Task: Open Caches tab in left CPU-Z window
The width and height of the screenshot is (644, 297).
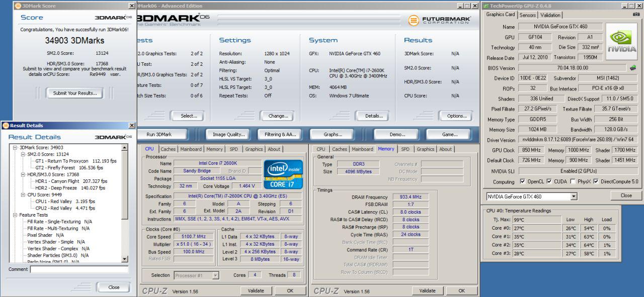Action: pos(168,149)
